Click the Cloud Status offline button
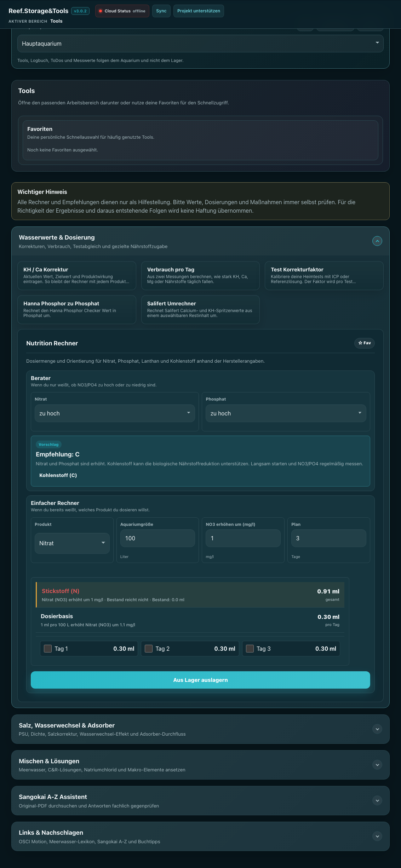Image resolution: width=401 pixels, height=868 pixels. pos(122,11)
